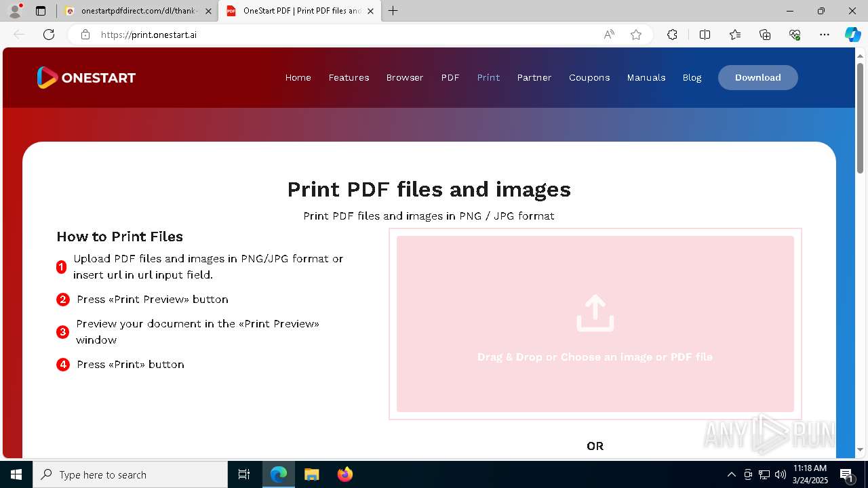Click the scrollbar down arrow

tap(861, 449)
